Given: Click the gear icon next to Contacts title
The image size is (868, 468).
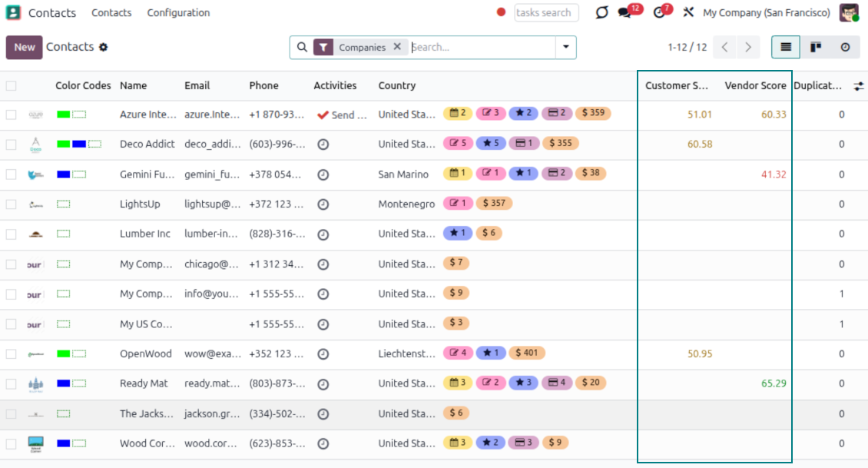Looking at the screenshot, I should [x=104, y=47].
